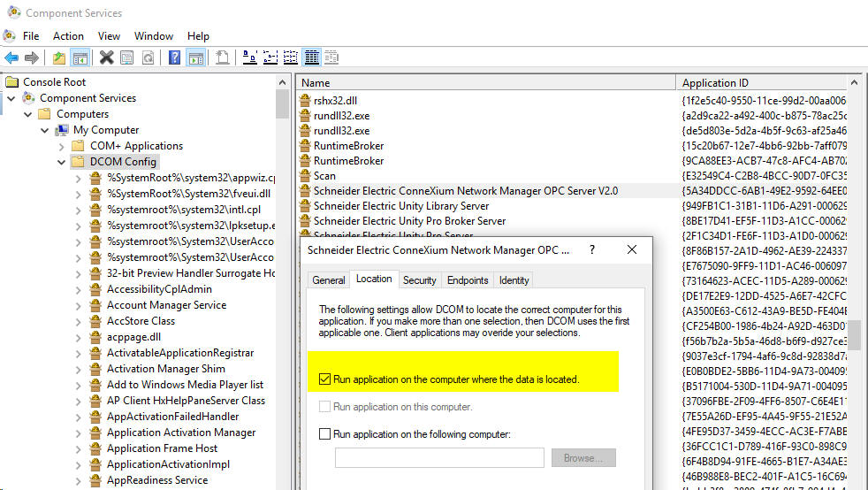Click the acppage.dll package icon
Image resolution: width=868 pixels, height=490 pixels.
95,337
